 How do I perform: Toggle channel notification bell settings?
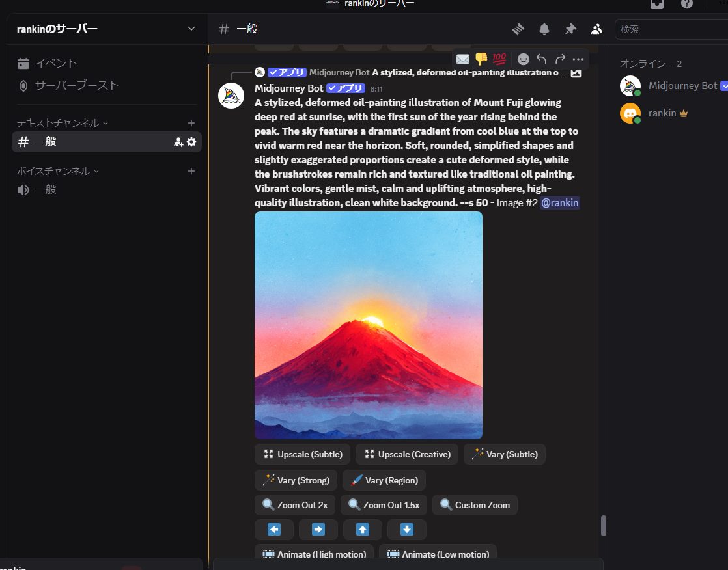coord(544,29)
